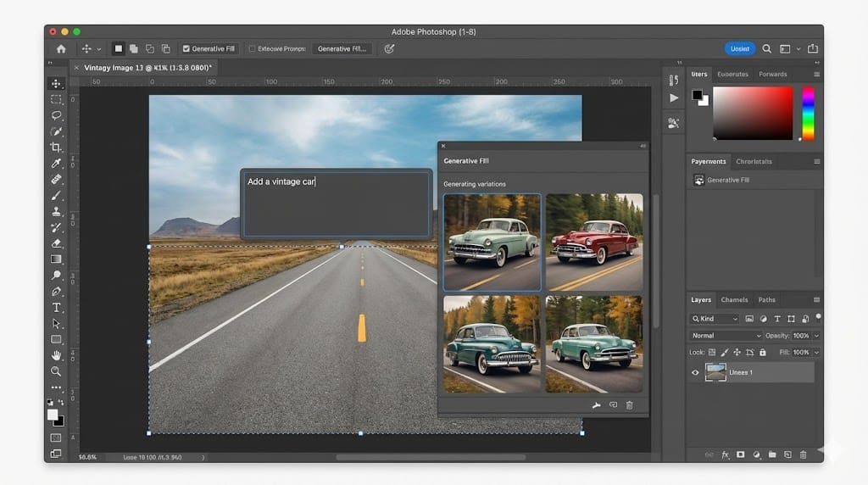
Task: Open the workspace switcher dropdown arrow
Action: 798,49
